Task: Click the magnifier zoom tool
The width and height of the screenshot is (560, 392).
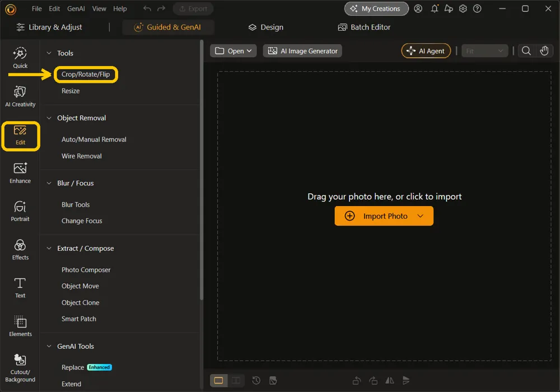Action: pos(526,51)
